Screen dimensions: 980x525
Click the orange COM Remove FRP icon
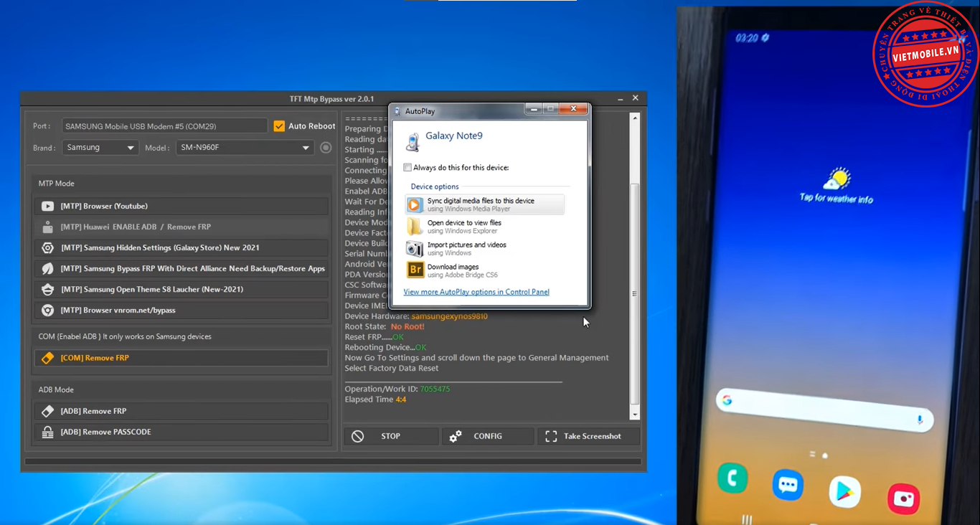pos(47,358)
